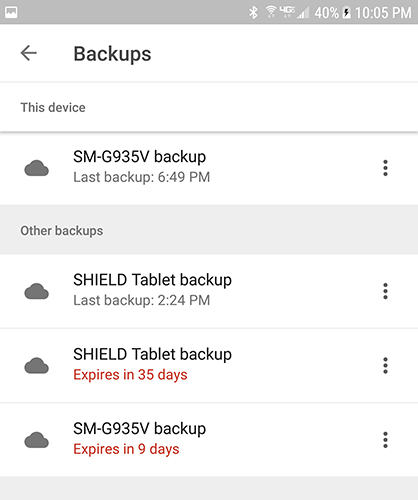Select SHIELD Tablet backup last backed up 2:24 PM
Image resolution: width=418 pixels, height=500 pixels.
209,291
